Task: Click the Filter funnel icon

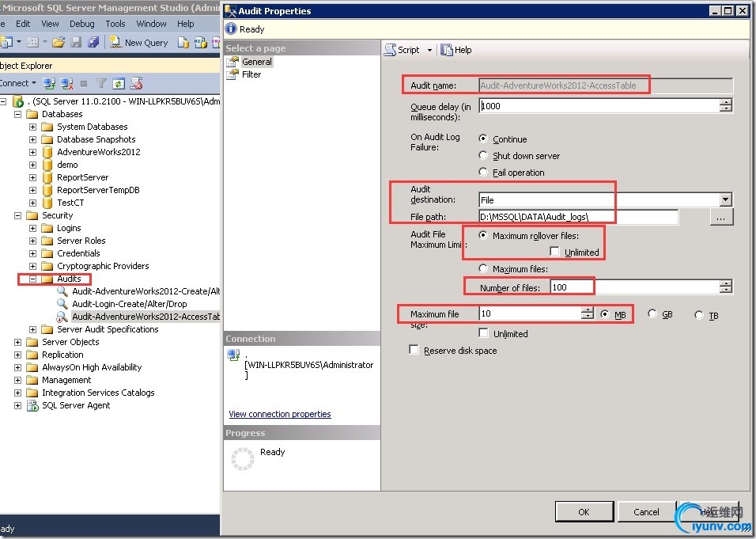Action: click(x=100, y=83)
